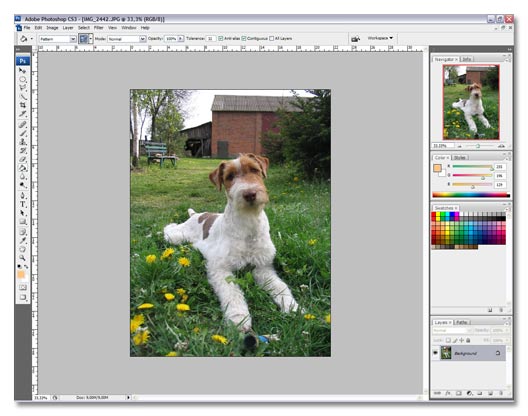This screenshot has width=528, height=416.
Task: Toggle Quick Mask mode in toolbox
Action: click(23, 287)
